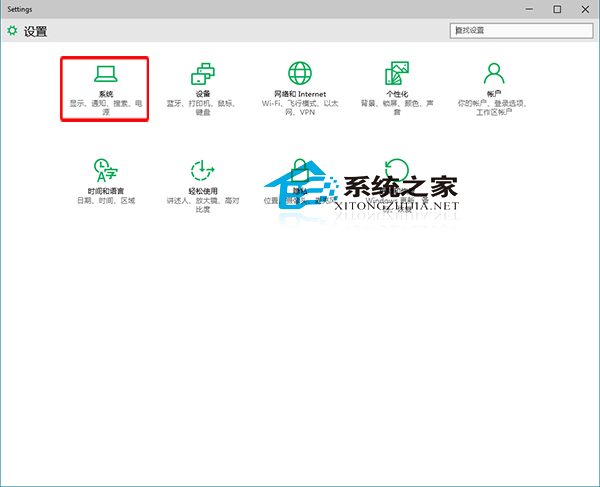The height and width of the screenshot is (487, 600).
Task: Open the Windows update circular arrow icon
Action: click(x=397, y=170)
